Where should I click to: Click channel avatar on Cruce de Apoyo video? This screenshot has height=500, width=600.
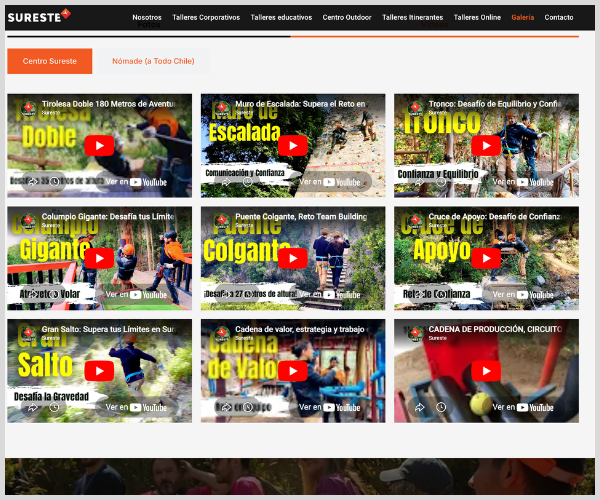pyautogui.click(x=411, y=218)
